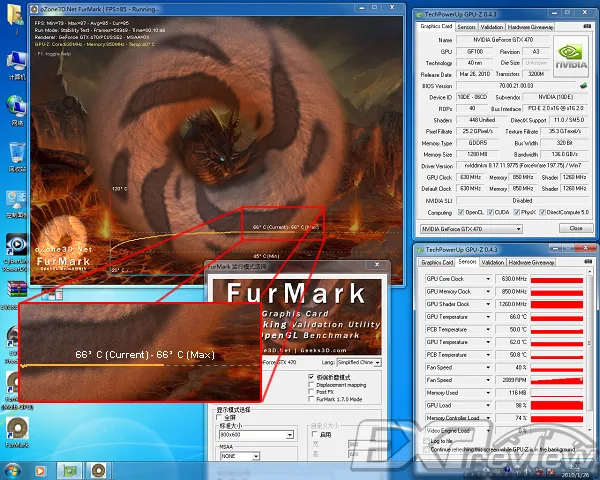Screen dimensions: 600x480
Task: Enable Displacement mapping option in FurMark
Action: click(x=310, y=384)
